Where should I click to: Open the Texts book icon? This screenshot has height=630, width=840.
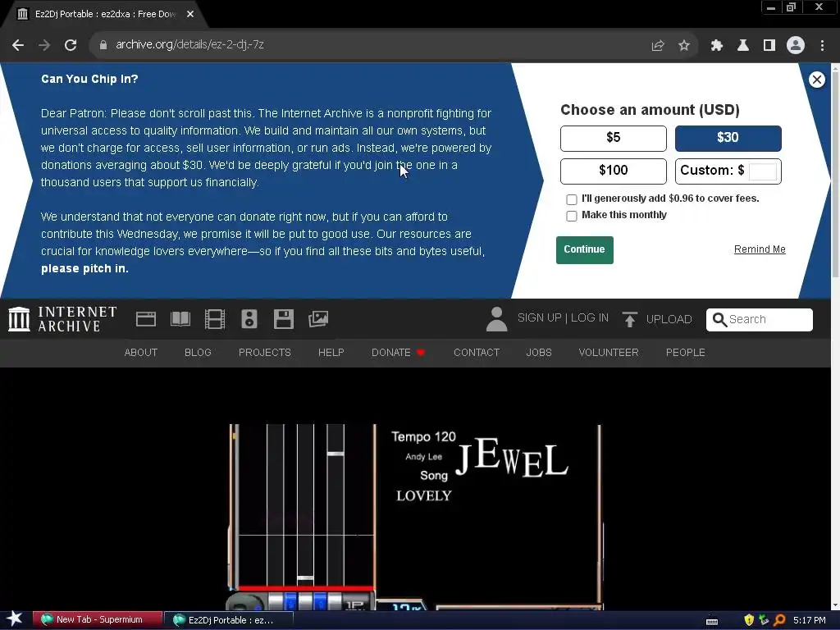(180, 319)
